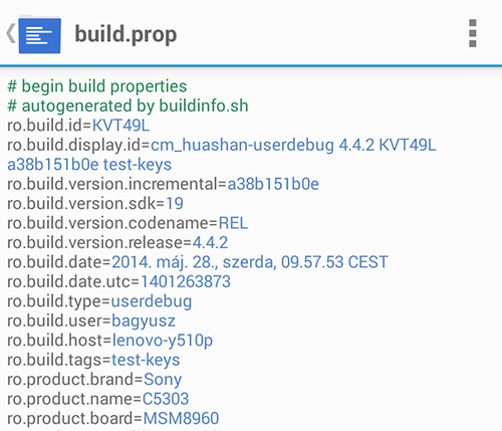Open the three-dot overflow menu

pos(472,33)
